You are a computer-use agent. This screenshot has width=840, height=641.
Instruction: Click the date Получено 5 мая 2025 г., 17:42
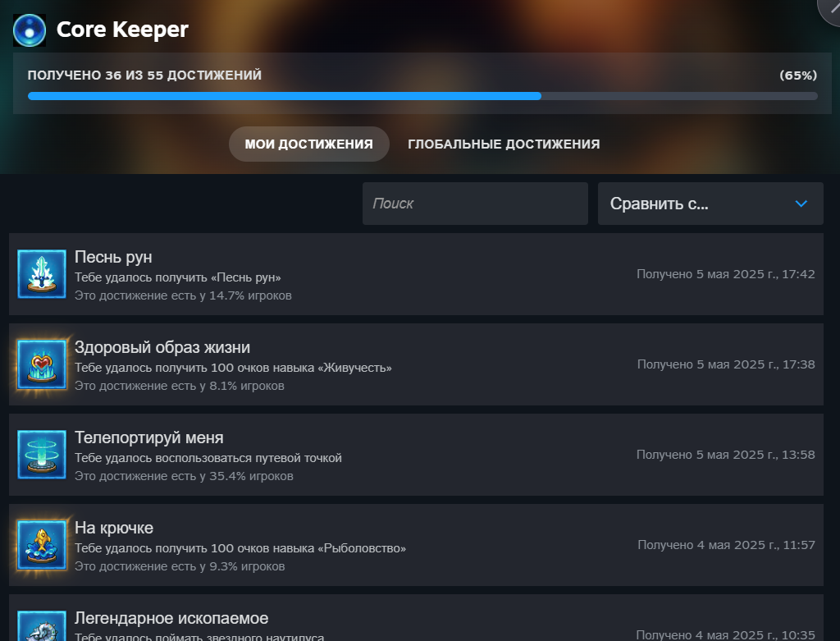pos(726,274)
